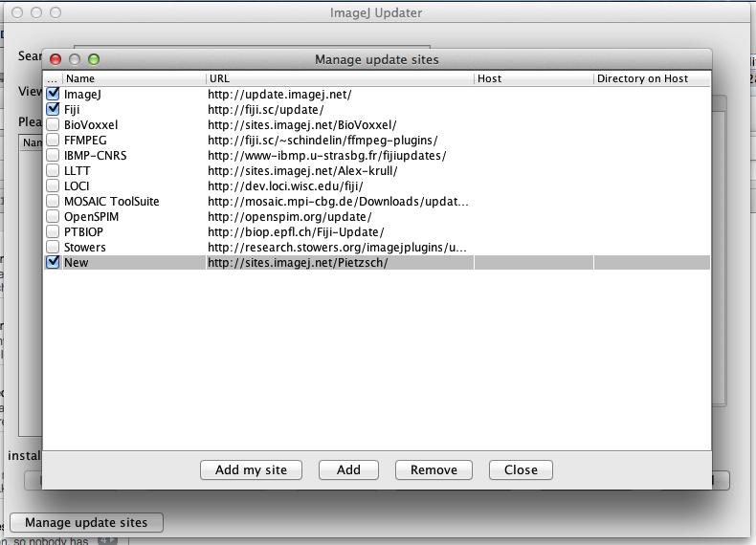
Task: Enable the IBMP-CNRS update site checkbox
Action: point(53,155)
